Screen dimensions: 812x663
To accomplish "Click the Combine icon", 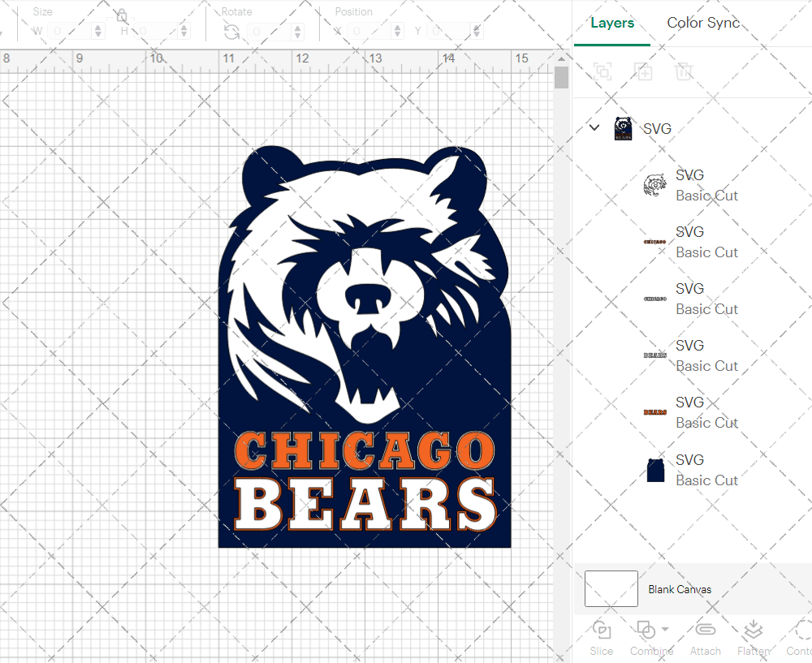I will 646,631.
